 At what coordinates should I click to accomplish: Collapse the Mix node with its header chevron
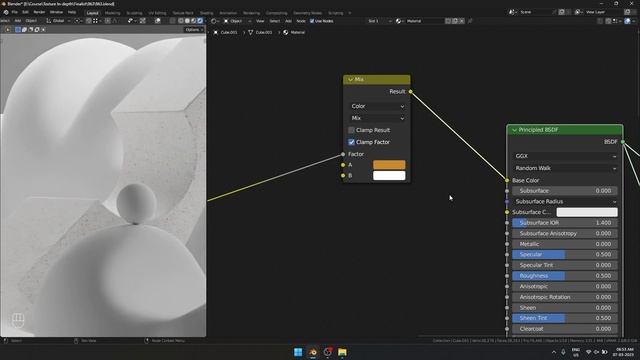click(350, 79)
